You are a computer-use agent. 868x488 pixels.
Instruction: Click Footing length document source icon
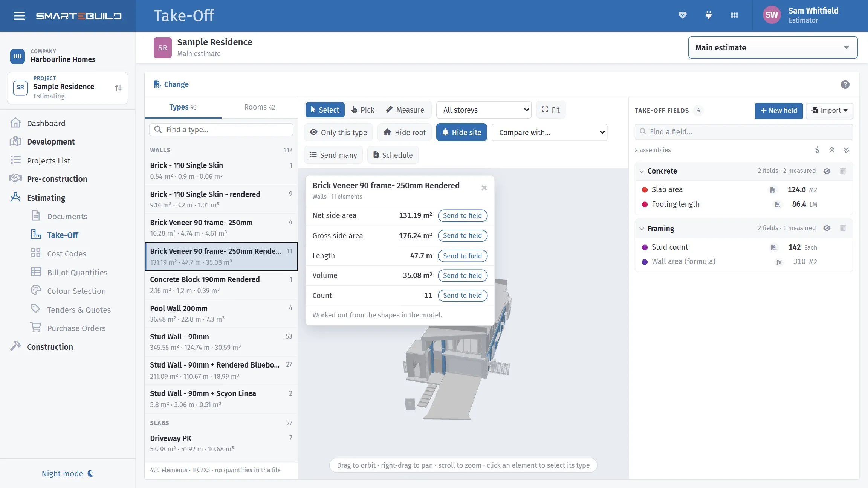pos(777,204)
